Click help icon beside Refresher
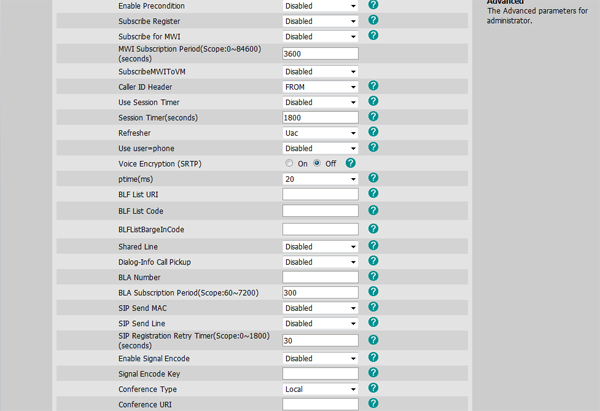 click(x=373, y=132)
